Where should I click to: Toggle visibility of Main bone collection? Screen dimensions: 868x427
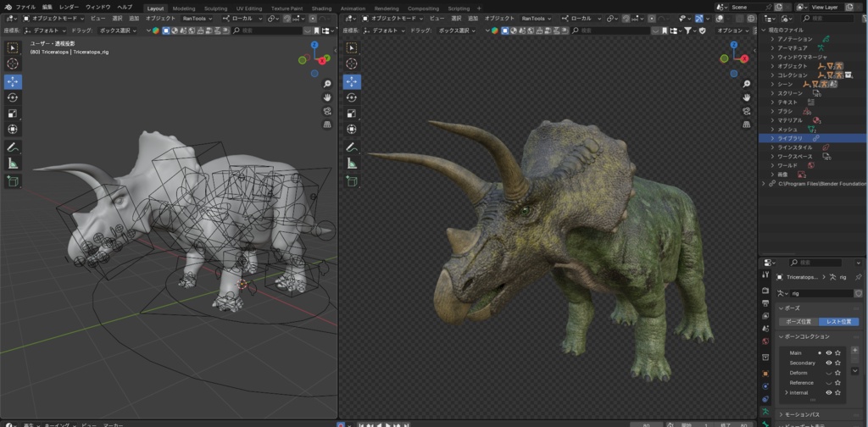(829, 353)
